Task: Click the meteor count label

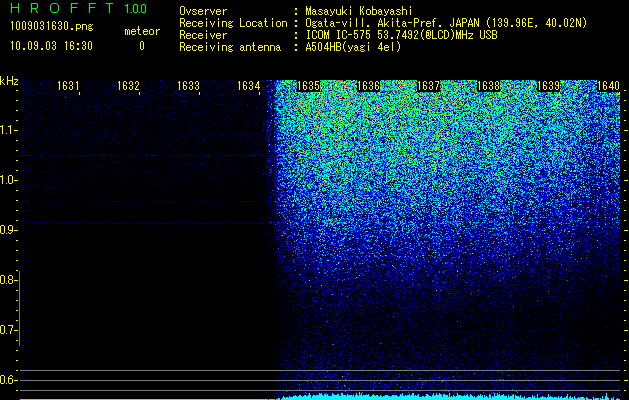Action: (x=142, y=31)
